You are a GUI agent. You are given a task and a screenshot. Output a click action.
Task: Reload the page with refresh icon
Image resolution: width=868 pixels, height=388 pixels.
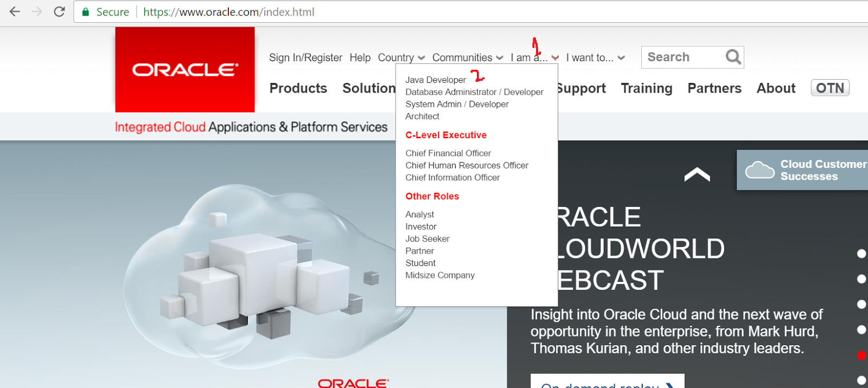(60, 11)
